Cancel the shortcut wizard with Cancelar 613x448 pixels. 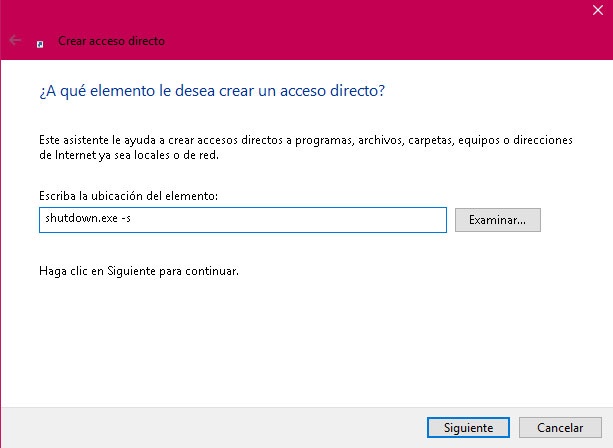[x=559, y=427]
